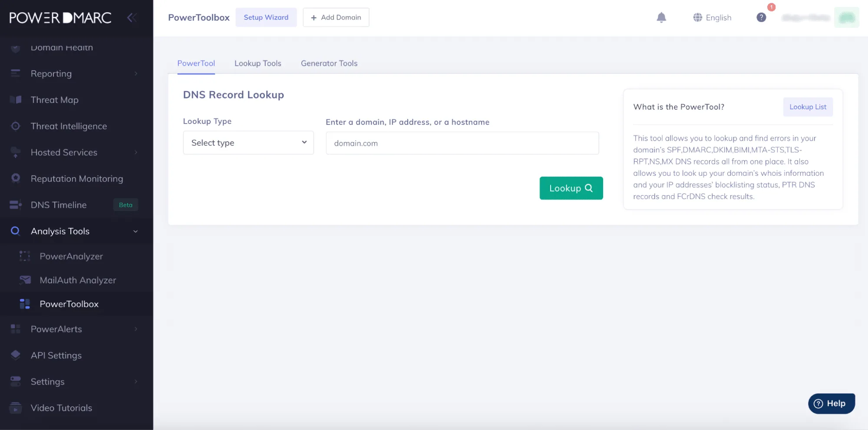
Task: Expand the Reporting submenu chevron
Action: [x=136, y=74]
